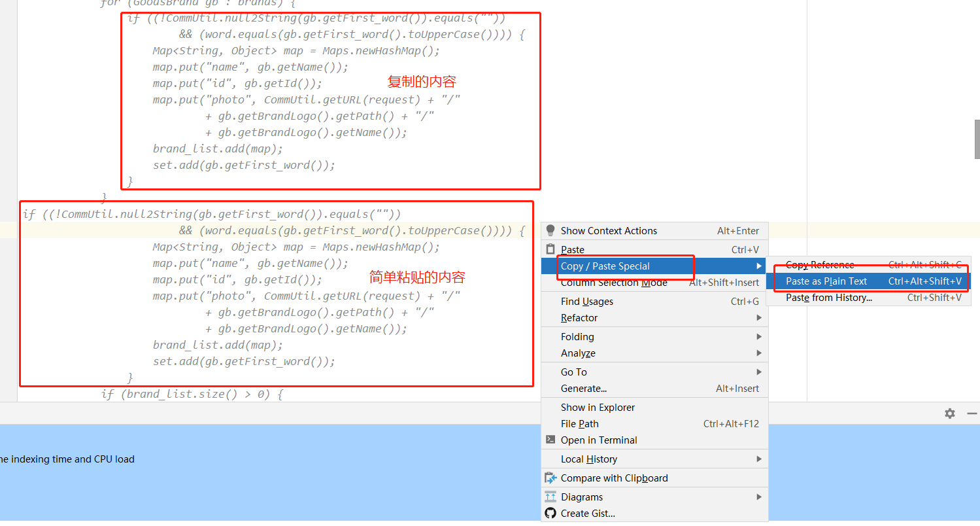980x526 pixels.
Task: Click the Diagrams icon in the menu
Action: (x=550, y=497)
